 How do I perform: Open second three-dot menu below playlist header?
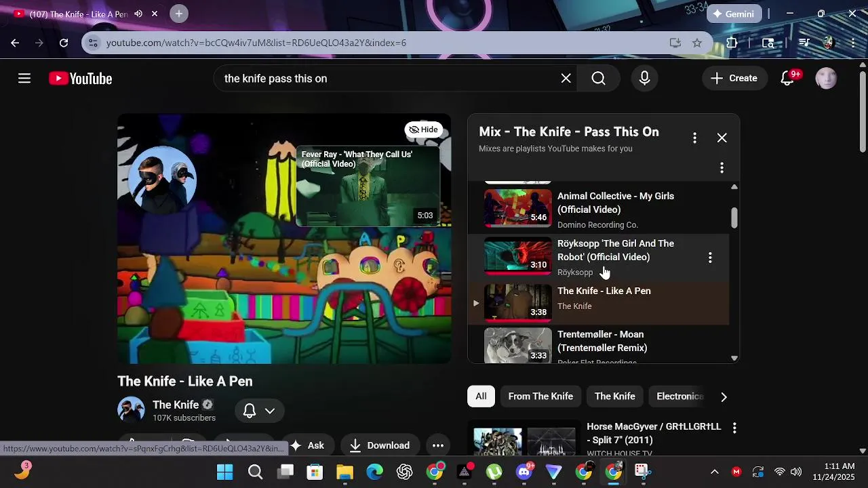click(722, 167)
